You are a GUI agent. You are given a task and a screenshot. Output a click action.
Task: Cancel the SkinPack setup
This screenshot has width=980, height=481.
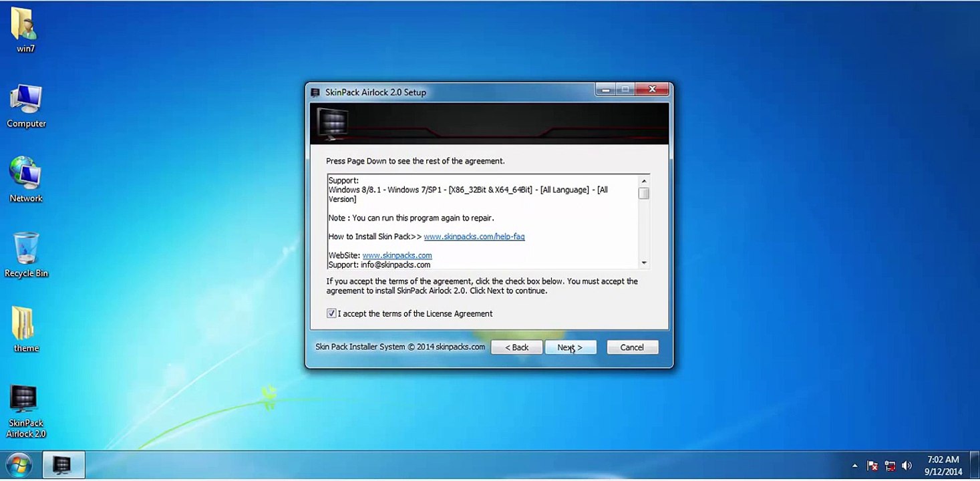[632, 347]
